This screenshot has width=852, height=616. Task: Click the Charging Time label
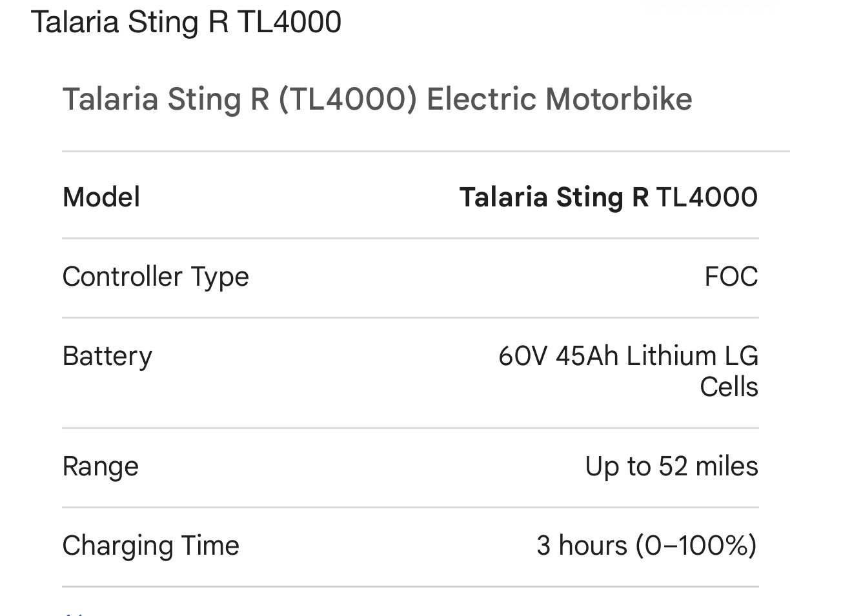(151, 546)
